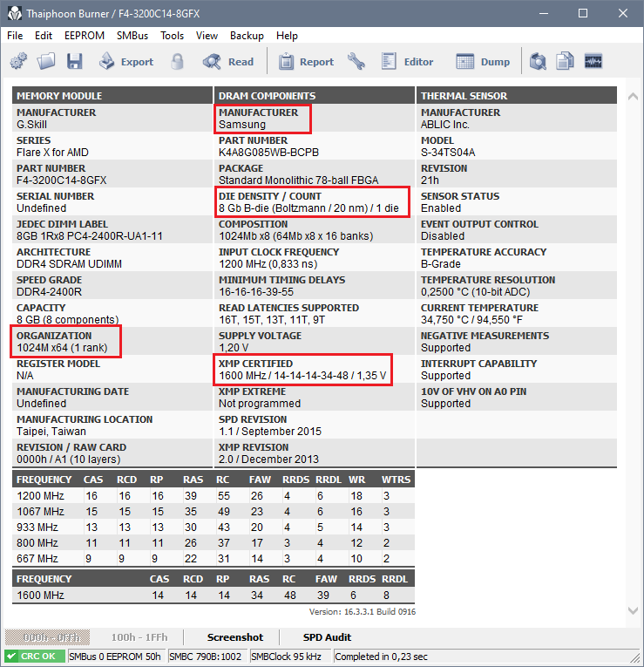644x667 pixels.
Task: Click the SPD revision 1.1 / September 2015
Action: click(x=270, y=432)
